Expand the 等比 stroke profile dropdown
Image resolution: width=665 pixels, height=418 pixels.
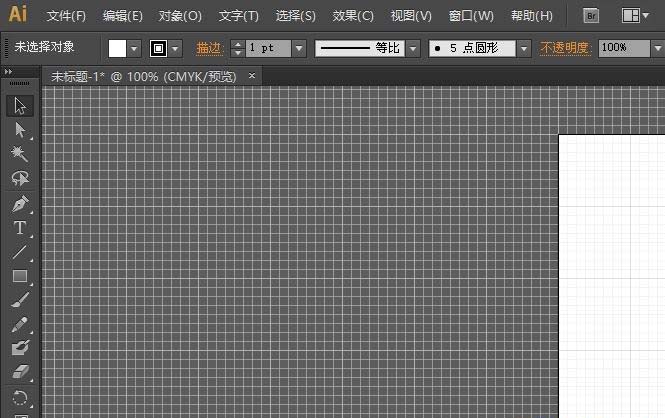413,48
